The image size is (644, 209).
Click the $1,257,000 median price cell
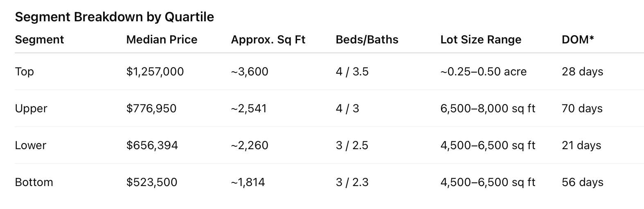pyautogui.click(x=155, y=72)
